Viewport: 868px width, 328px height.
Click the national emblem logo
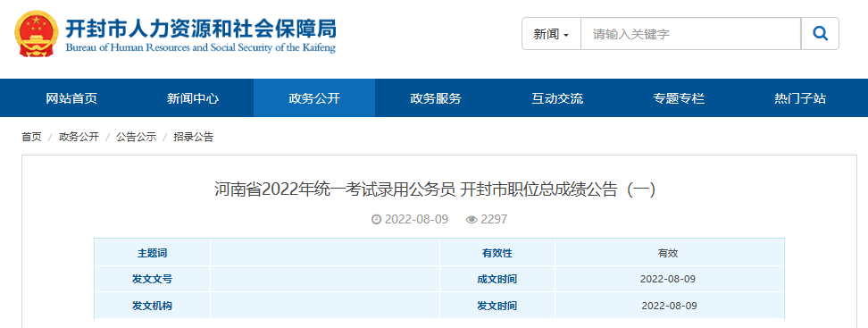37,34
